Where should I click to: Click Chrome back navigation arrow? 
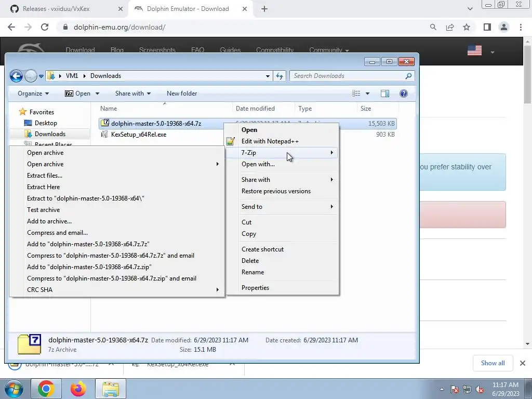click(11, 27)
